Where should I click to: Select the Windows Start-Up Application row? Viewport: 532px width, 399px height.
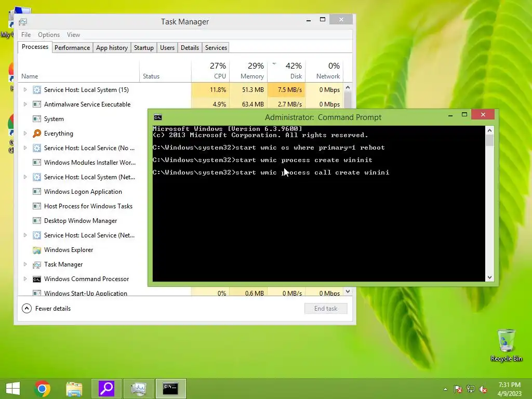pyautogui.click(x=181, y=293)
